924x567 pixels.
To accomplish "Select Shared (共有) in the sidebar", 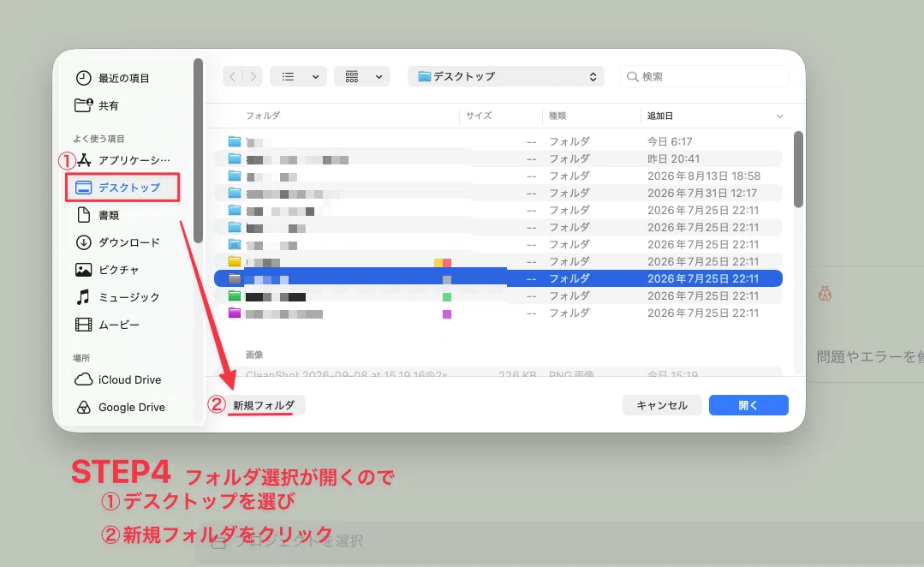I will click(98, 105).
